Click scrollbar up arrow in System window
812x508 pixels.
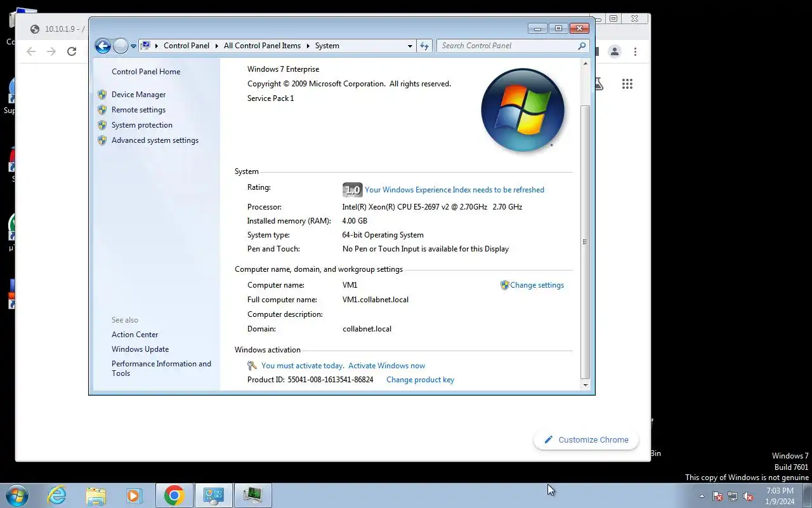click(585, 64)
